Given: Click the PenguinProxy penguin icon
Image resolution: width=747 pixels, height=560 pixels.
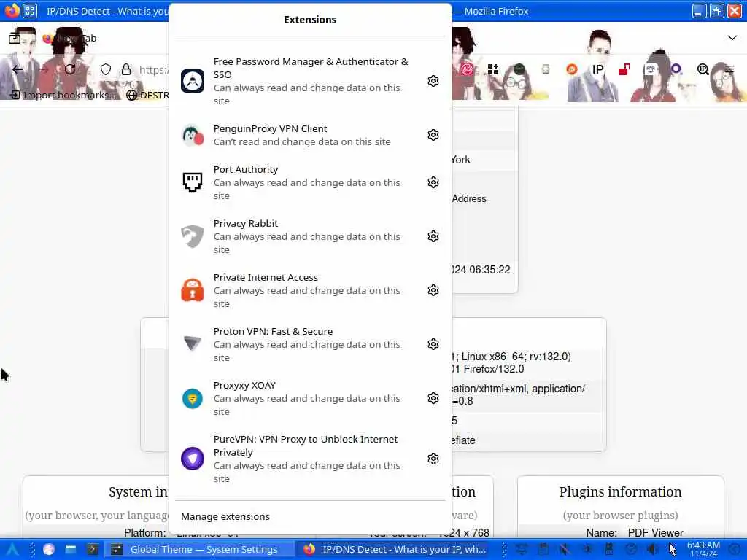Looking at the screenshot, I should pos(193,135).
